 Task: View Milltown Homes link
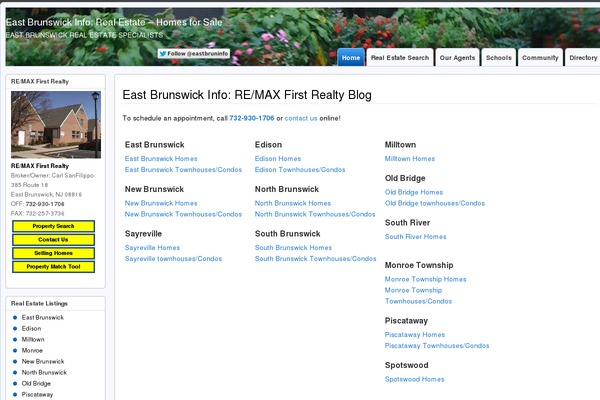(410, 158)
